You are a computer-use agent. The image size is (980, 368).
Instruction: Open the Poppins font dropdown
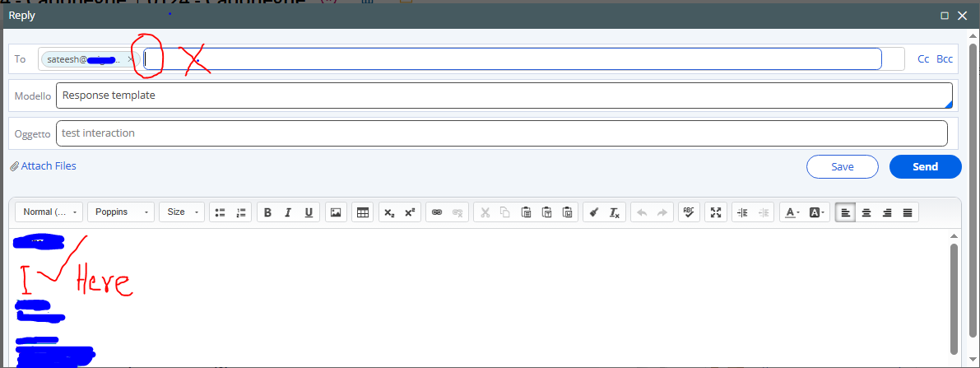pyautogui.click(x=121, y=212)
